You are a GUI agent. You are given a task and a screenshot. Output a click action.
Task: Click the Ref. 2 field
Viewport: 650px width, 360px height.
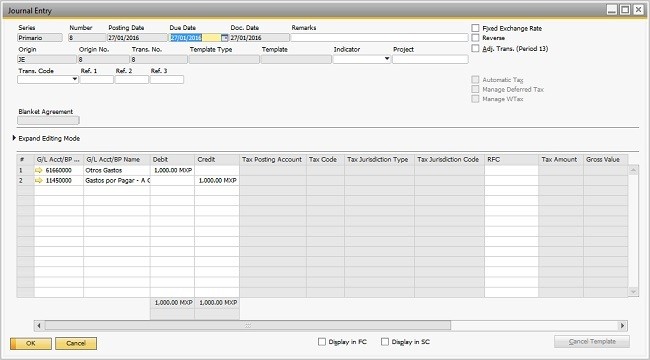point(132,79)
